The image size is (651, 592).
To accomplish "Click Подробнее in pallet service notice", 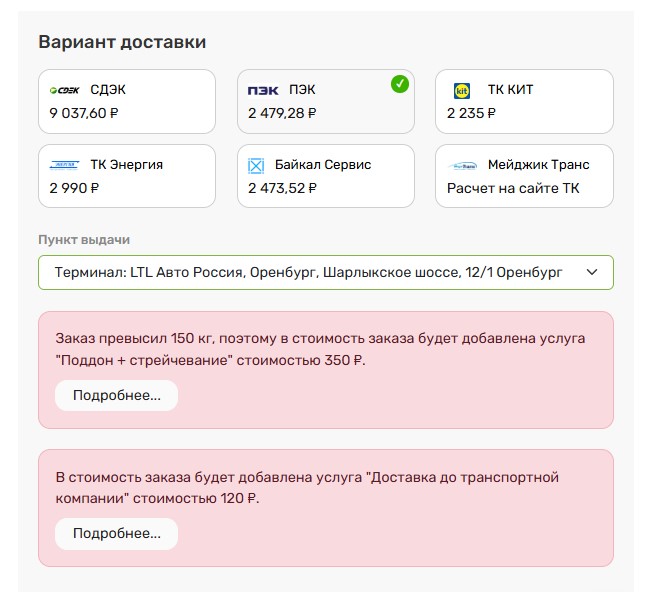I will [x=117, y=395].
